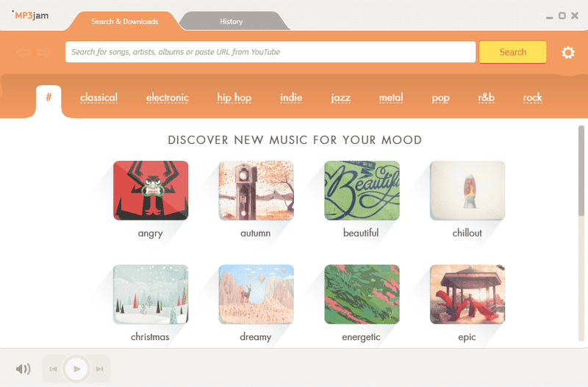Click the vertical scrollbar on the right
This screenshot has width=588, height=387.
(581, 171)
